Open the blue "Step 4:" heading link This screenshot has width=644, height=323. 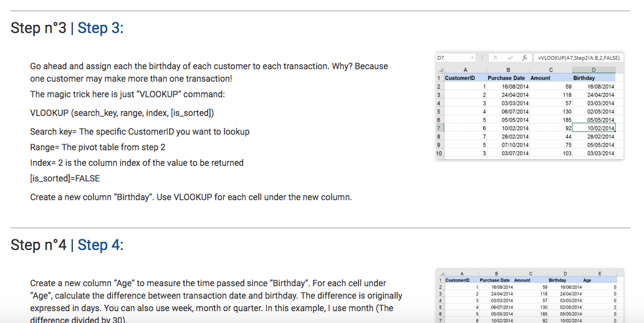[100, 245]
